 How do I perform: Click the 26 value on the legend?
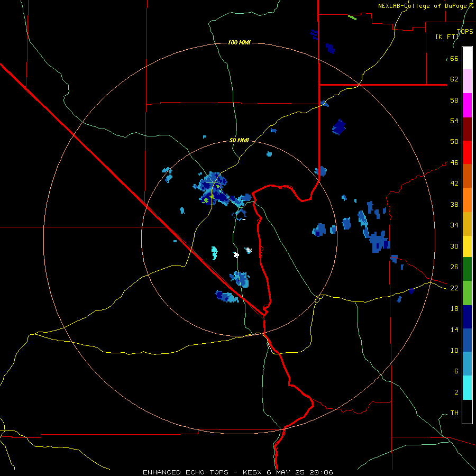pyautogui.click(x=454, y=267)
